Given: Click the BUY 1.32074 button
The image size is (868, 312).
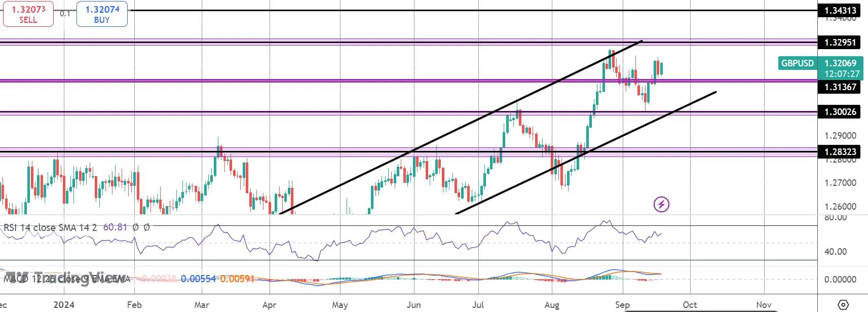Looking at the screenshot, I should (x=102, y=14).
